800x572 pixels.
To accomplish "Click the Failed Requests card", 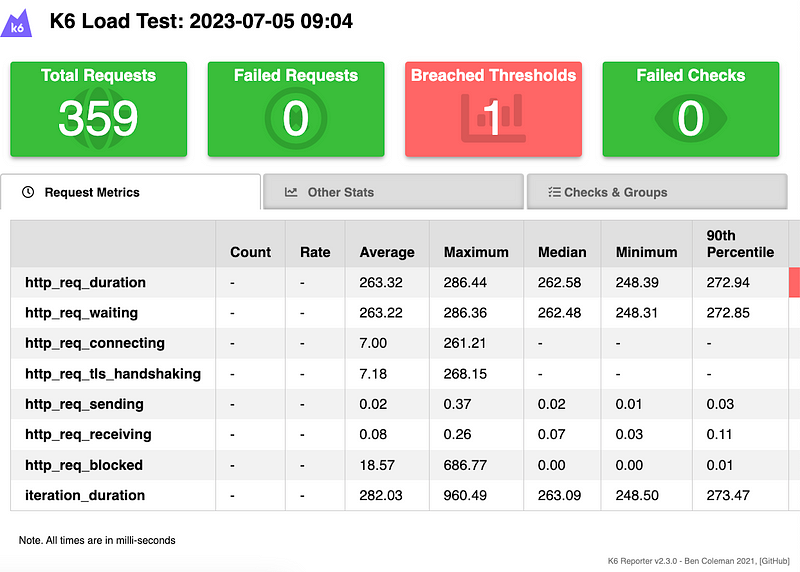I will coord(295,109).
